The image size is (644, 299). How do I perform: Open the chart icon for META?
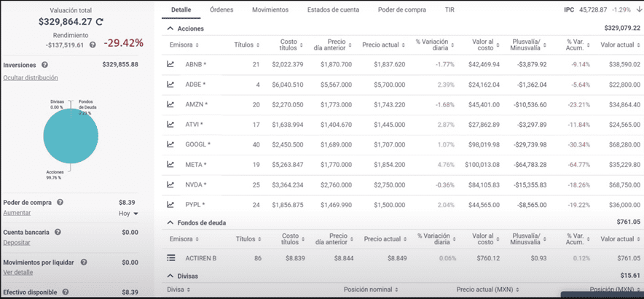pyautogui.click(x=171, y=165)
